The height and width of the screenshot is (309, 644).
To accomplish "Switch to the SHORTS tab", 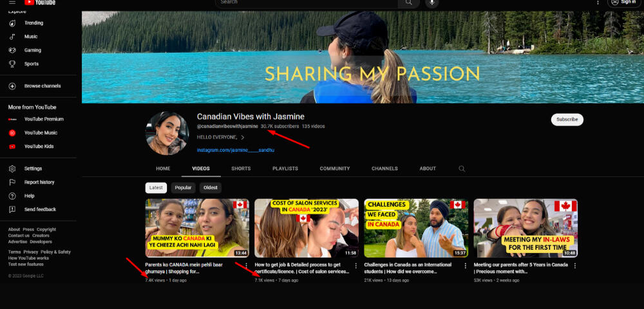I will pyautogui.click(x=241, y=169).
